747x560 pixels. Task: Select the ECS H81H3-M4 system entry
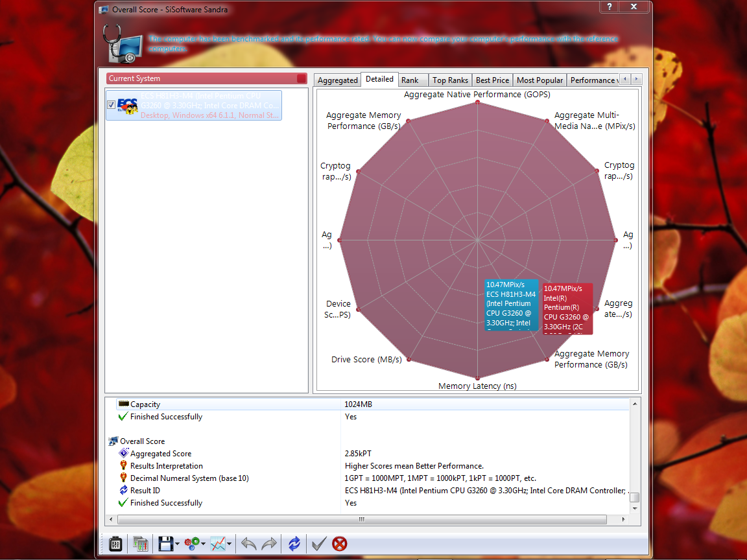(194, 105)
